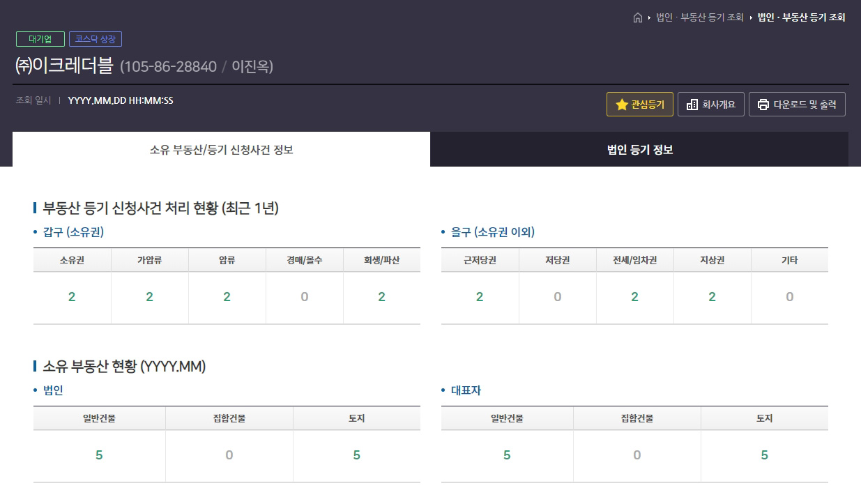Click the 일반건물 count of 5 under 법인
Image resolution: width=861 pixels, height=504 pixels.
[x=99, y=455]
